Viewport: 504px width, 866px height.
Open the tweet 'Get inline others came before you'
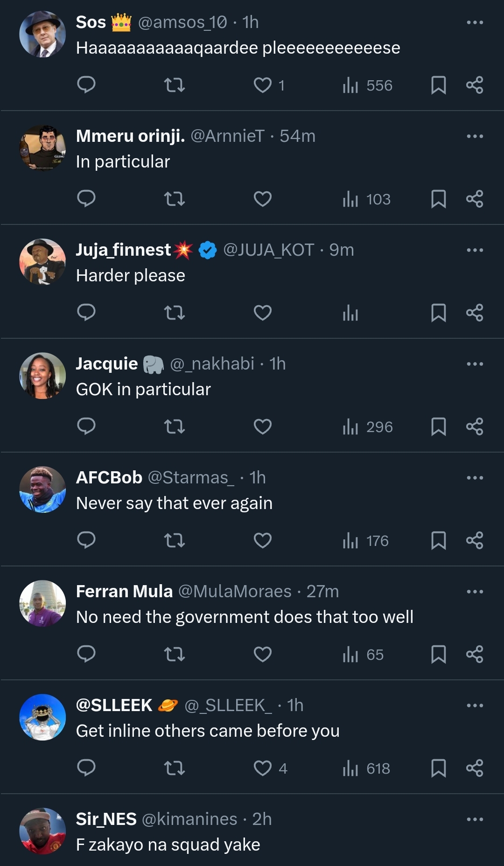pos(208,731)
